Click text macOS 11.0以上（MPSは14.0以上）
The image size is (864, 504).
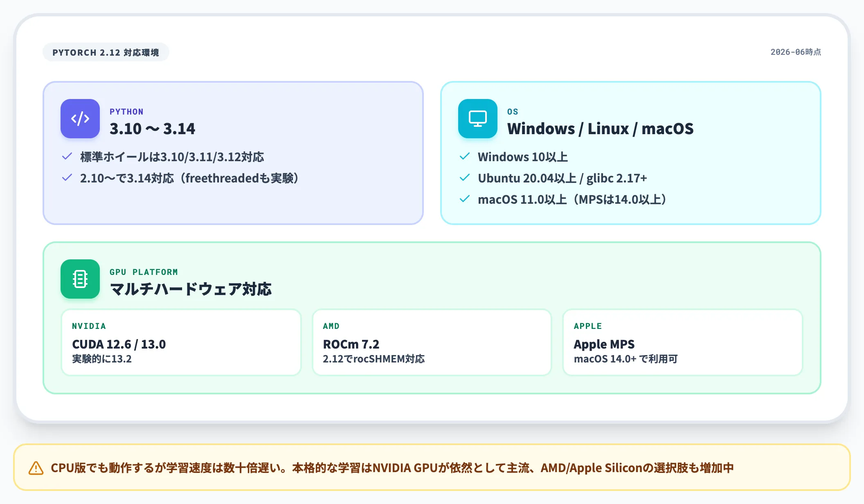click(572, 199)
